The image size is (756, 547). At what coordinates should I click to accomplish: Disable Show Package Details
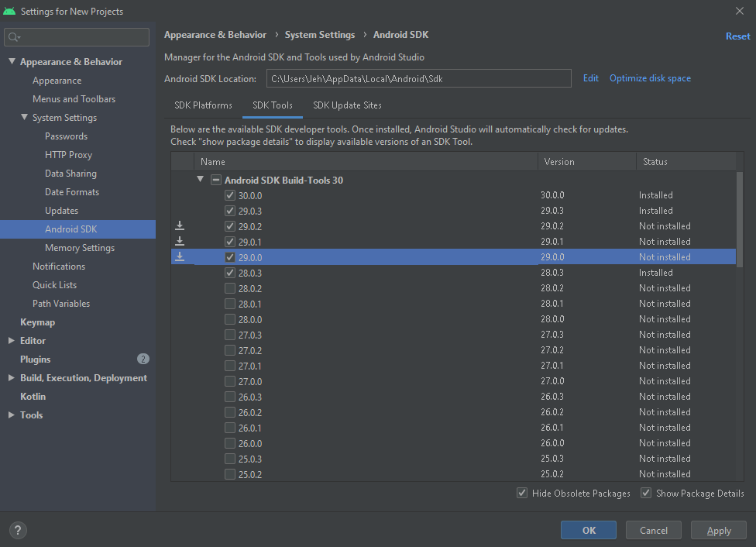pyautogui.click(x=646, y=493)
